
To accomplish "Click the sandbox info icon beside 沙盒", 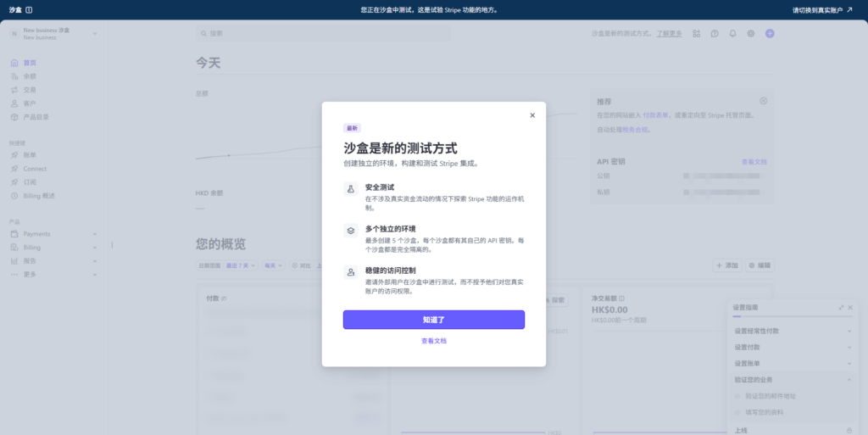I will point(30,10).
